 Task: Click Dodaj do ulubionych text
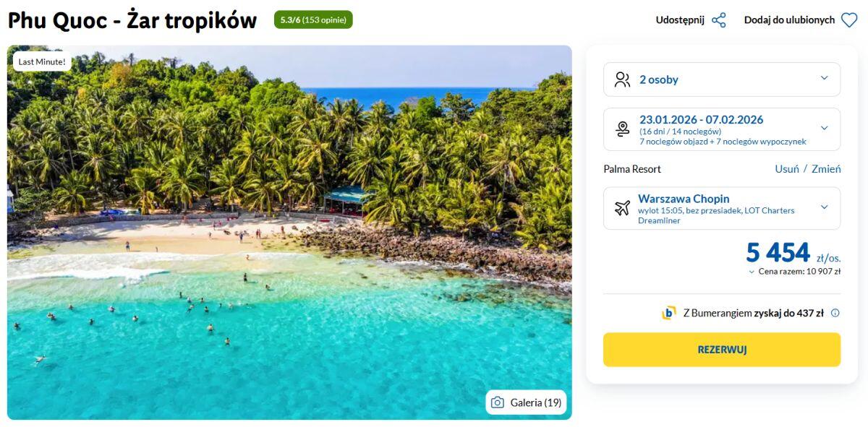[789, 20]
